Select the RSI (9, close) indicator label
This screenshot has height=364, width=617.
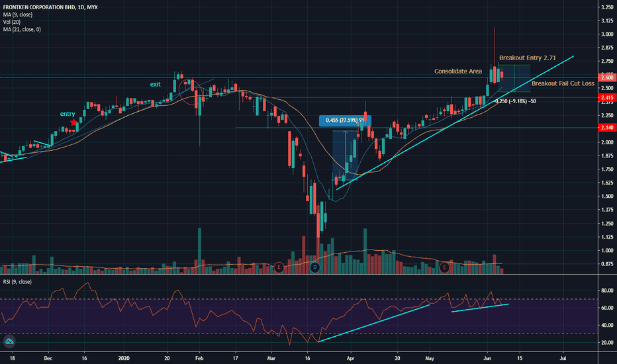click(x=17, y=282)
